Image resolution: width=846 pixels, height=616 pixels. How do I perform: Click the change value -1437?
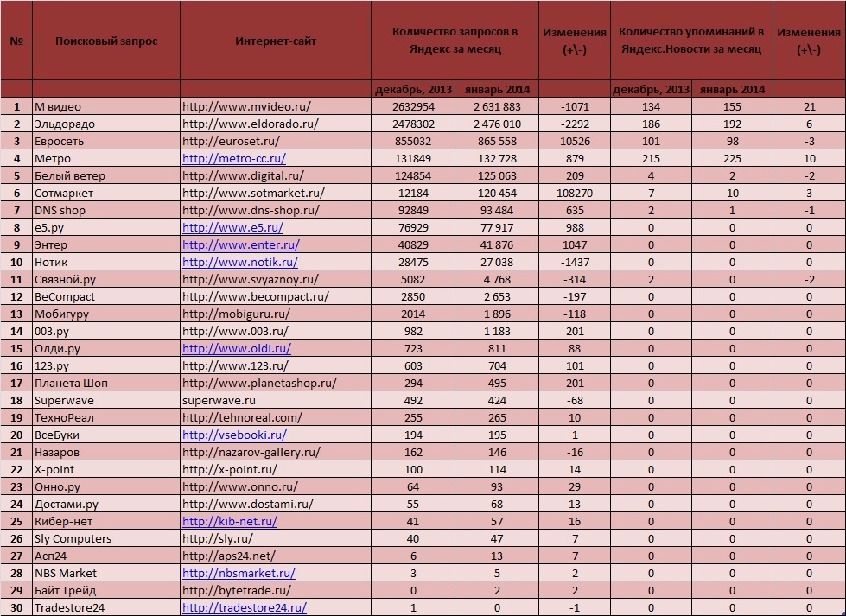coord(575,262)
